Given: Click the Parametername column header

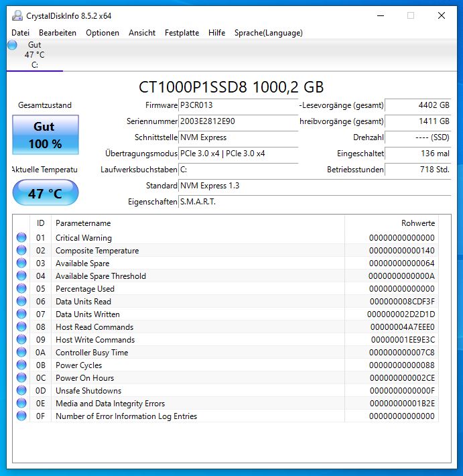Looking at the screenshot, I should pos(198,223).
